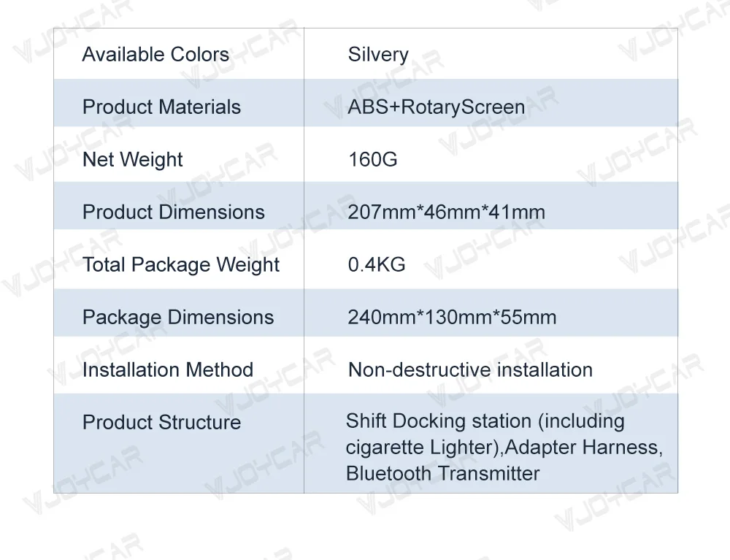The height and width of the screenshot is (560, 730).
Task: Select the 0.4KG value
Action: coord(377,265)
